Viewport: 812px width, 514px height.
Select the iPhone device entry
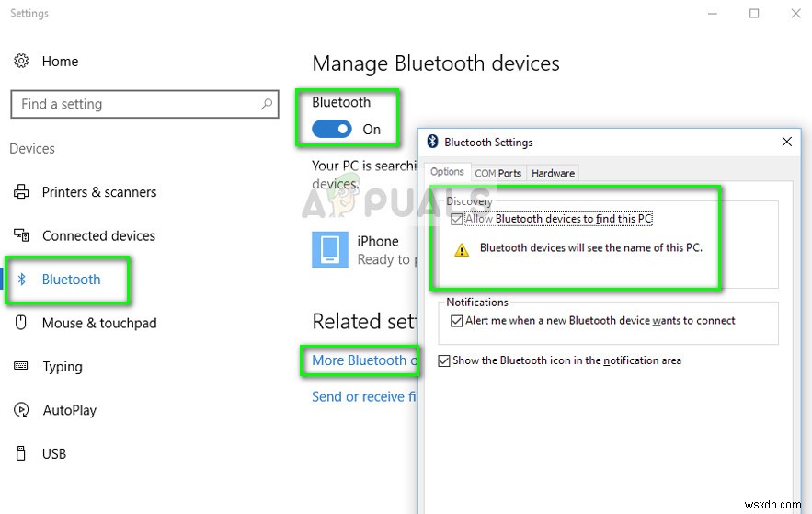[364, 249]
